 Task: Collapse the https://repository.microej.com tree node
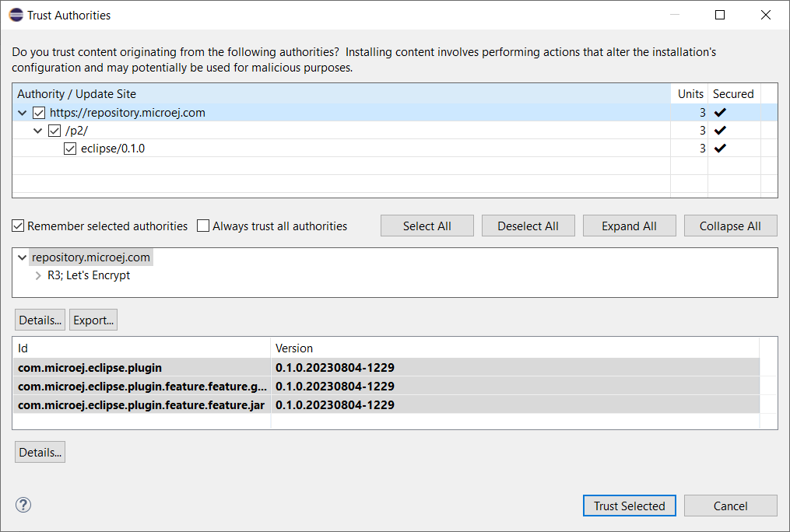(23, 113)
